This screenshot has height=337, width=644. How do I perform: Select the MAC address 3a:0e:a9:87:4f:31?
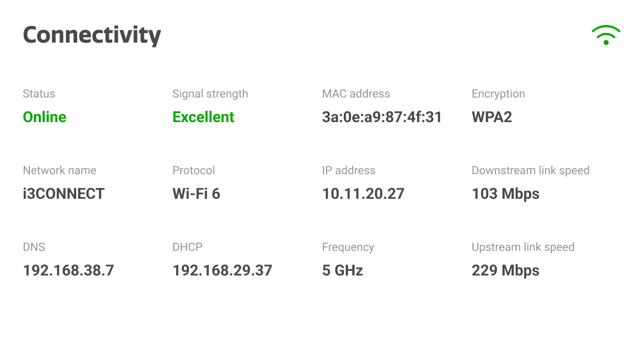(382, 117)
